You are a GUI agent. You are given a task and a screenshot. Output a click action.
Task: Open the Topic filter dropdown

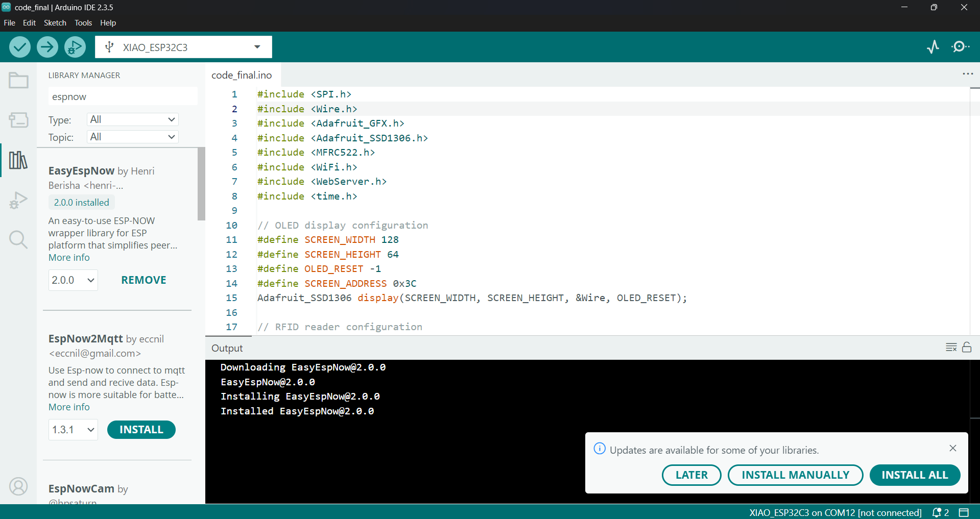tap(133, 137)
